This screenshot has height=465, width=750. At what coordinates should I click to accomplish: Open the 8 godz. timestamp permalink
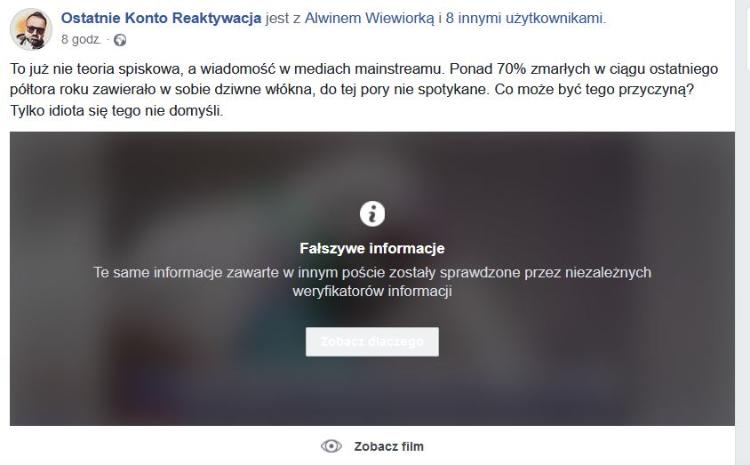pyautogui.click(x=80, y=40)
